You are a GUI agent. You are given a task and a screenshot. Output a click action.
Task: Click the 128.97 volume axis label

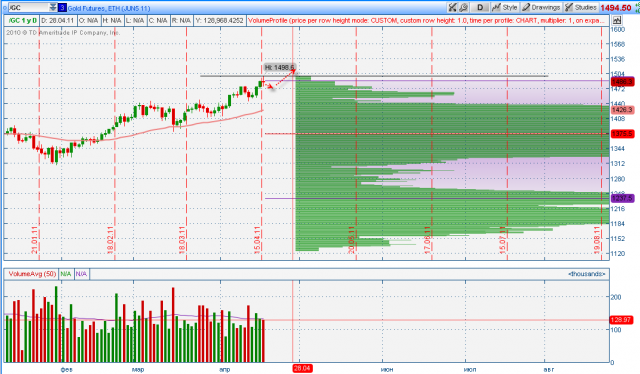coord(621,320)
